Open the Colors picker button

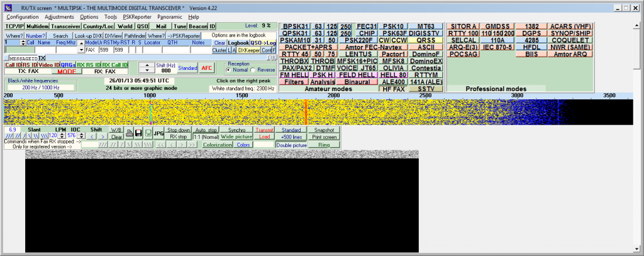point(243,145)
